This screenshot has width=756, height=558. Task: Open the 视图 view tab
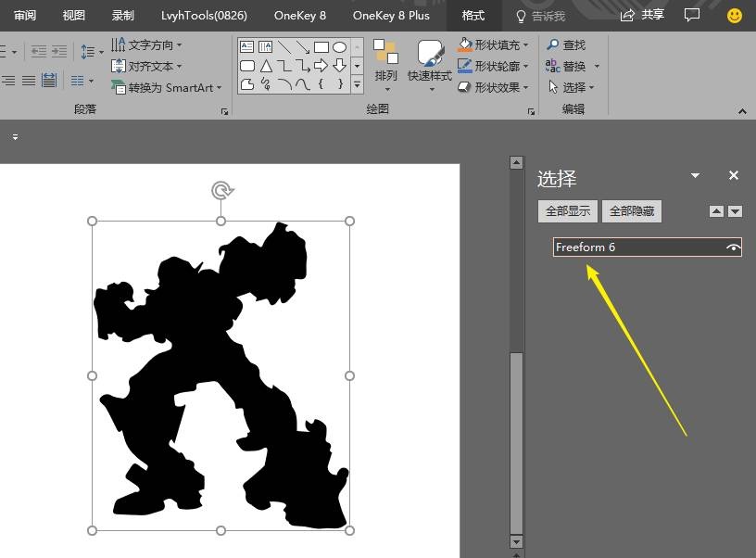[74, 16]
